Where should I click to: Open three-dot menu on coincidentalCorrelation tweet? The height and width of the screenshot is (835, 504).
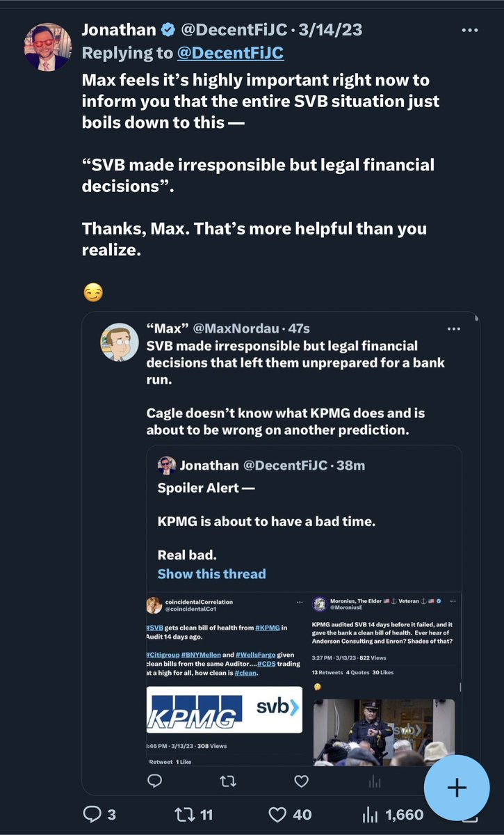click(x=300, y=602)
